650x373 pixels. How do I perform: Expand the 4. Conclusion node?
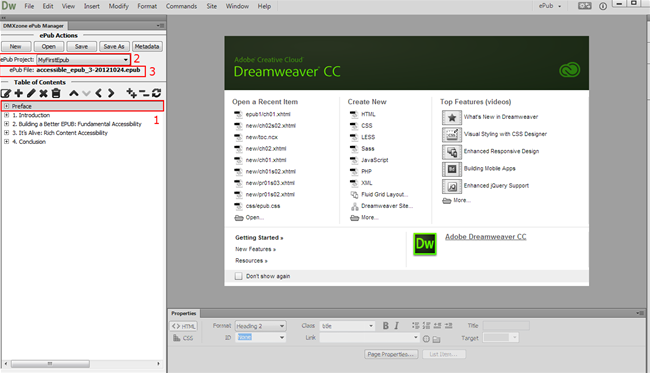click(x=6, y=142)
